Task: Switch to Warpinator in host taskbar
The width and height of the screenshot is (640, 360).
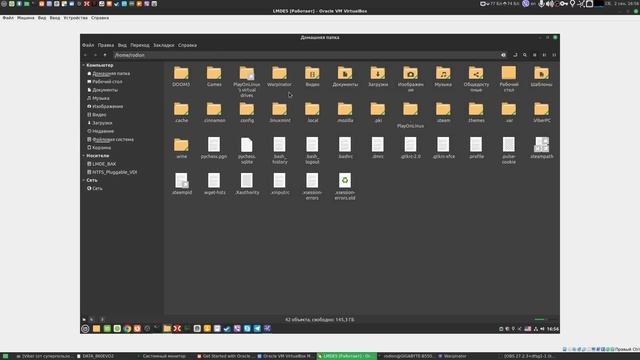Action: [x=452, y=356]
